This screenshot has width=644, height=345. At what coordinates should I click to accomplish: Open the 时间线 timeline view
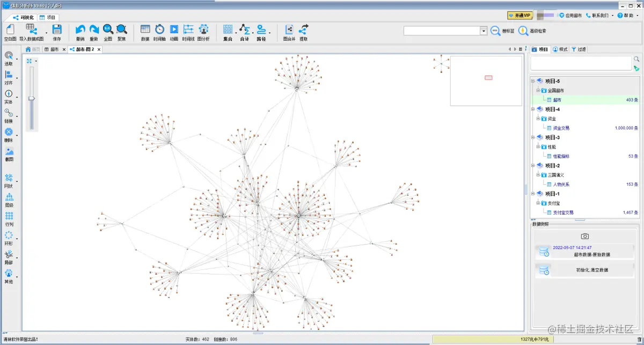pyautogui.click(x=188, y=32)
